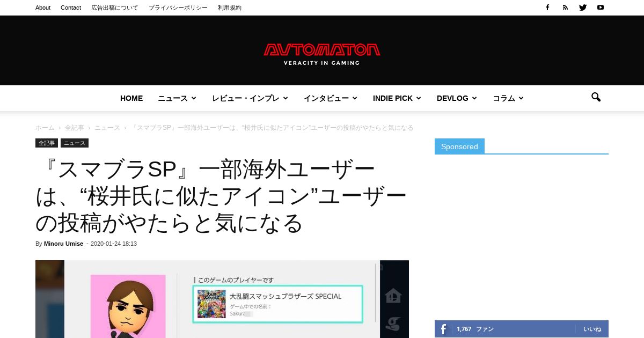Screen dimensions: 644x338
Task: Open the プライバシーポリシー link
Action: pos(178,8)
